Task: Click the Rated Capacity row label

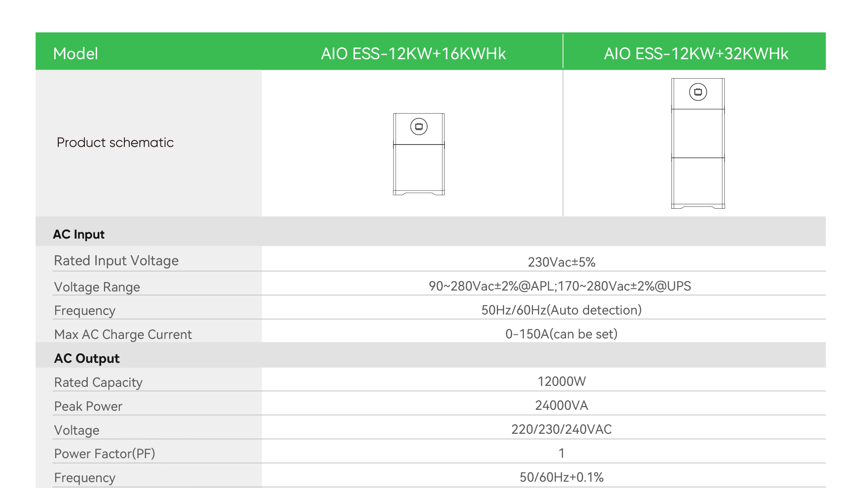Action: (x=98, y=382)
